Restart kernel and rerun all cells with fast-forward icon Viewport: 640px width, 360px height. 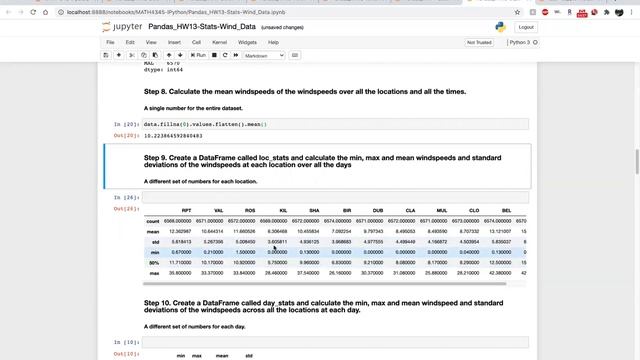tap(236, 55)
